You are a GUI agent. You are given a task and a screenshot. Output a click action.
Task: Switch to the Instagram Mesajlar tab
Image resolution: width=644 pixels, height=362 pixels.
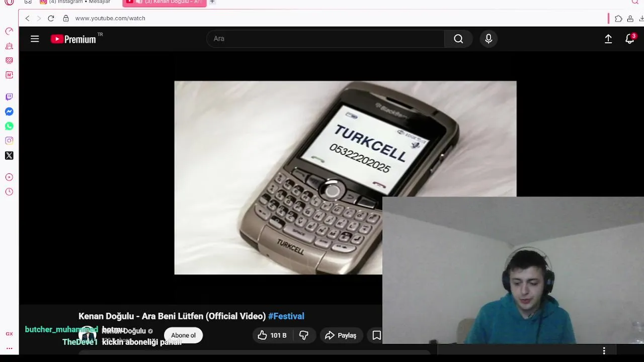click(75, 2)
